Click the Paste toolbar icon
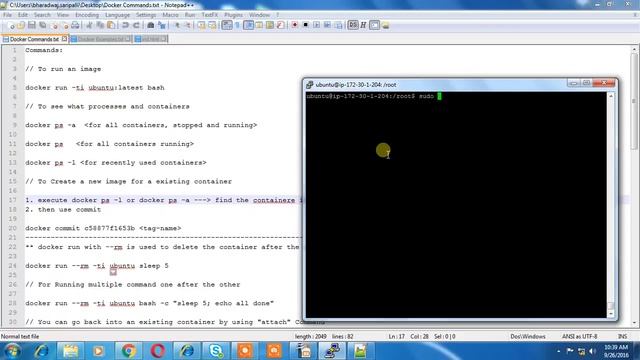The height and width of the screenshot is (360, 640). [x=111, y=25]
